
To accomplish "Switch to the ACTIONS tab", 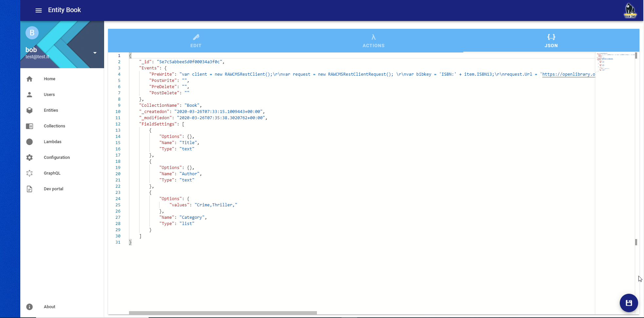I will click(x=373, y=41).
